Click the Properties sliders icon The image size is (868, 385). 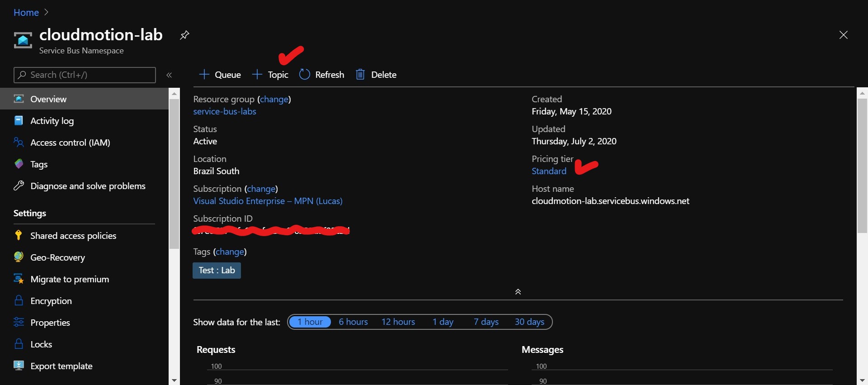click(19, 322)
